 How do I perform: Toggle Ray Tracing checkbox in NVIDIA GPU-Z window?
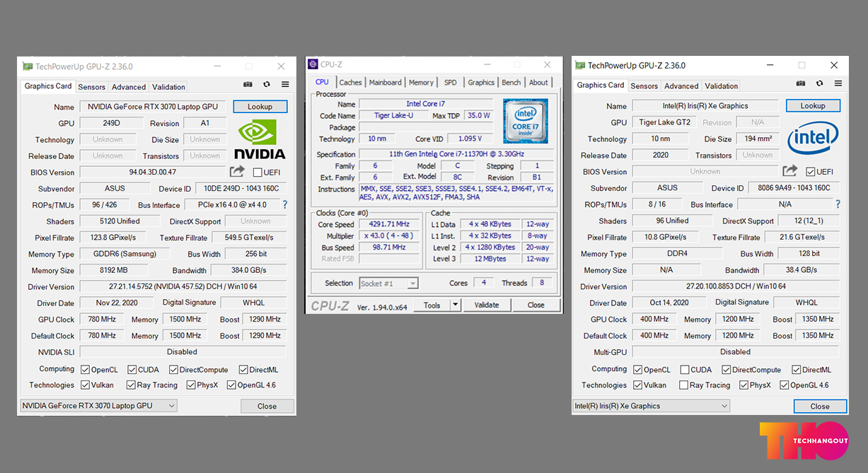tap(131, 385)
